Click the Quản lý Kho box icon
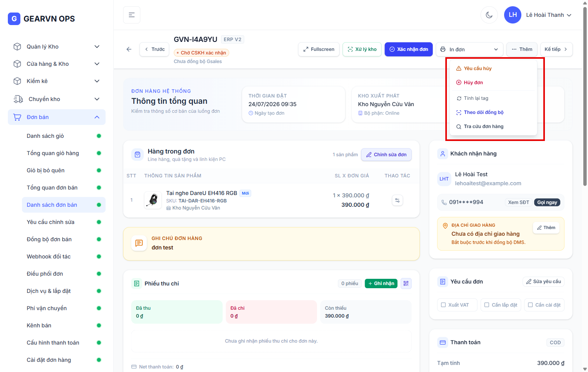 17,47
